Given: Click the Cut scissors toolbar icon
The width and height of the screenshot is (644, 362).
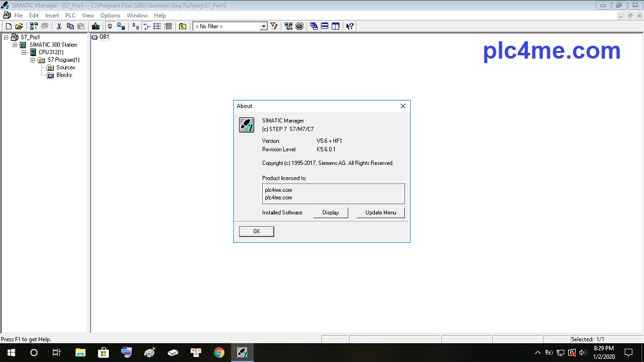Looking at the screenshot, I should coord(59,26).
